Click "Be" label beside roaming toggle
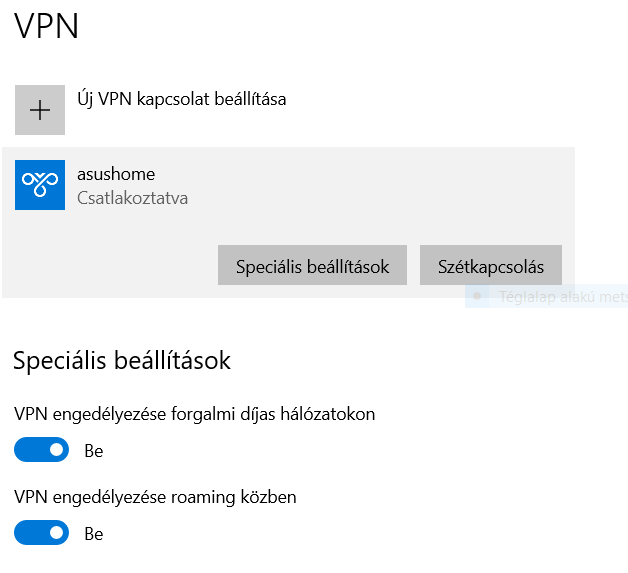628x573 pixels. point(94,534)
